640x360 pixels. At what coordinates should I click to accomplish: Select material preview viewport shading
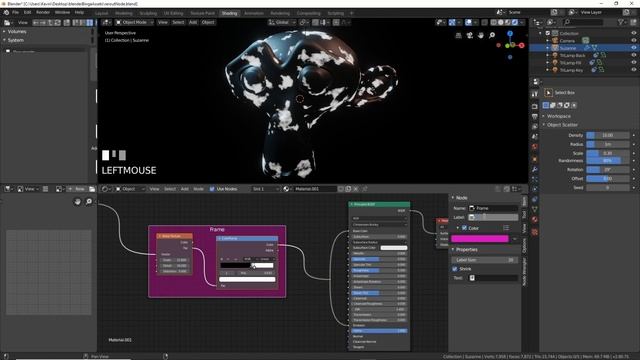(508, 22)
